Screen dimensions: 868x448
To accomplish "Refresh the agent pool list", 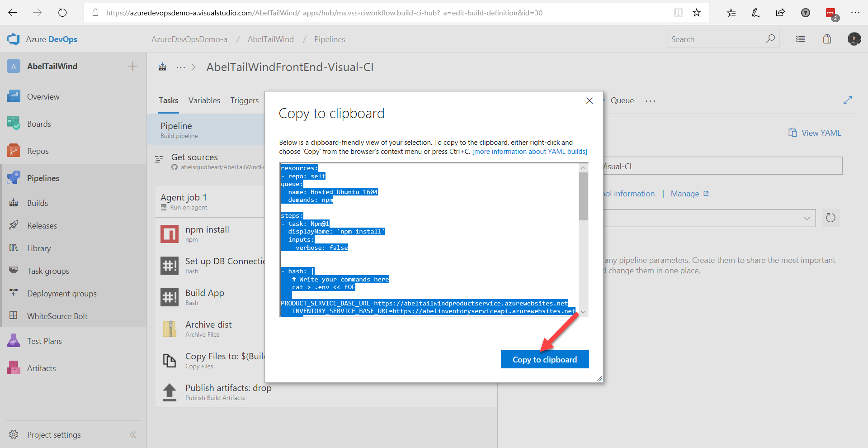I will (831, 218).
